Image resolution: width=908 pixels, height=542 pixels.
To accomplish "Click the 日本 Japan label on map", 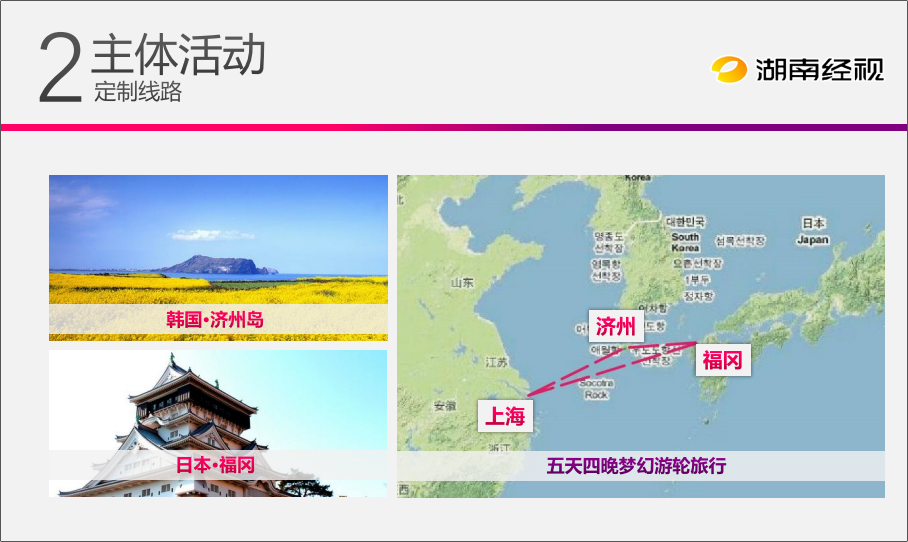I will click(813, 231).
